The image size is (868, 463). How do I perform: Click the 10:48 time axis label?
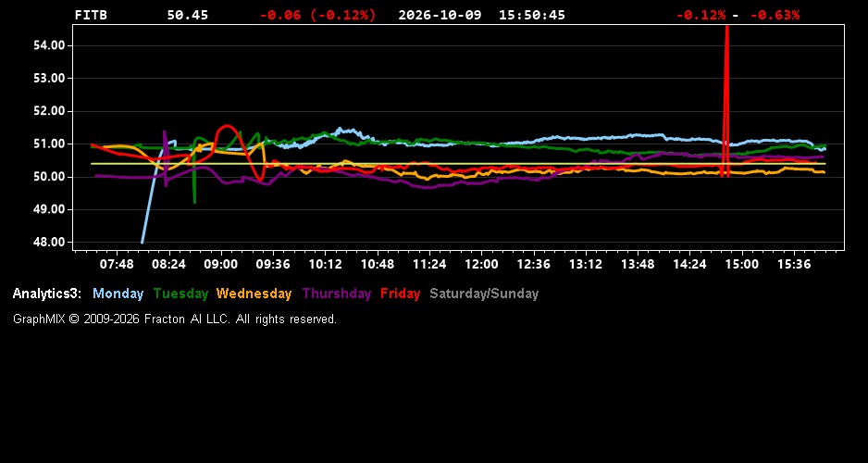pos(378,265)
